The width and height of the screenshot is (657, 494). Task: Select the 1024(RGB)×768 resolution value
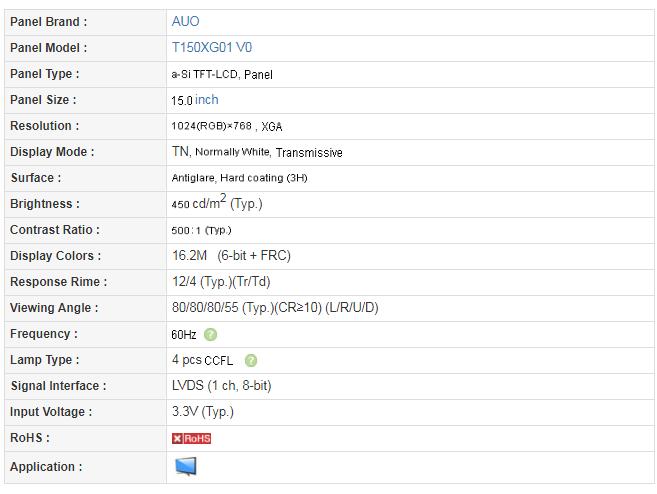[x=212, y=126]
